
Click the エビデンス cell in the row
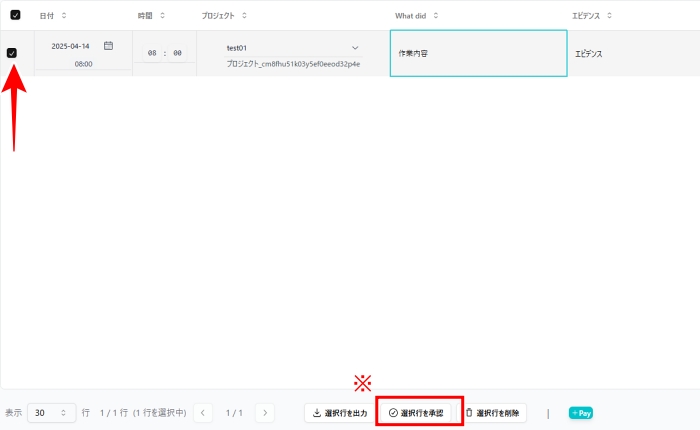coord(632,53)
